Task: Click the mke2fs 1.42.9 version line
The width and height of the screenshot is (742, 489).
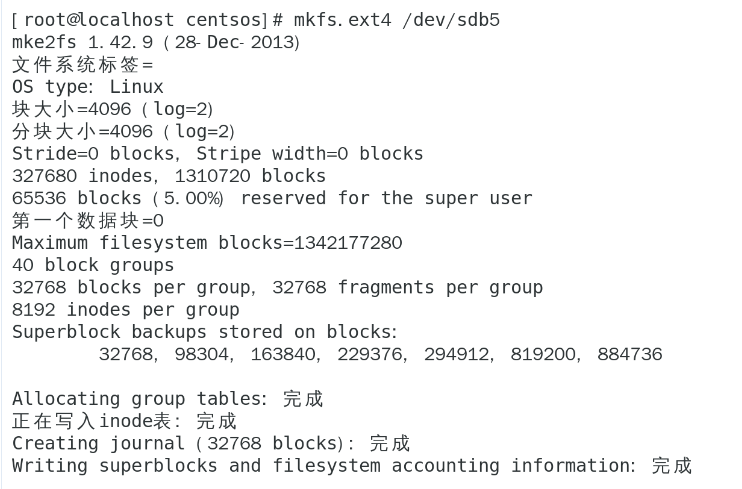Action: [x=155, y=42]
